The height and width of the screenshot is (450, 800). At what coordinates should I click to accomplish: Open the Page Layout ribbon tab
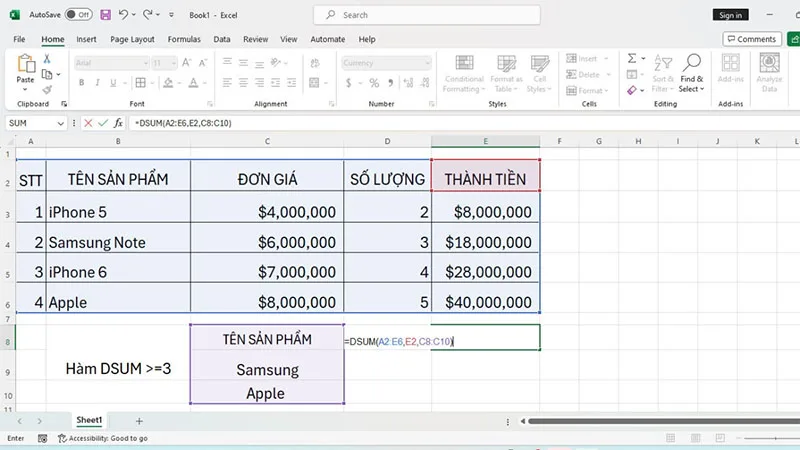132,39
